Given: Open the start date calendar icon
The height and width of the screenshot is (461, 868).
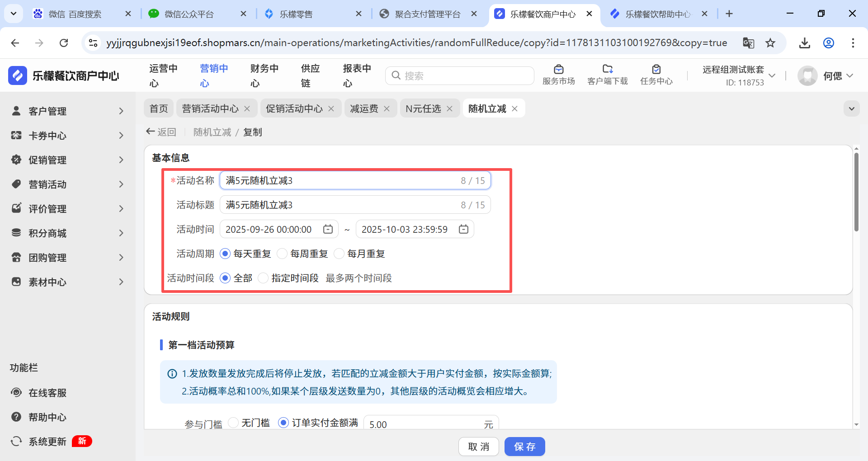Looking at the screenshot, I should tap(328, 229).
